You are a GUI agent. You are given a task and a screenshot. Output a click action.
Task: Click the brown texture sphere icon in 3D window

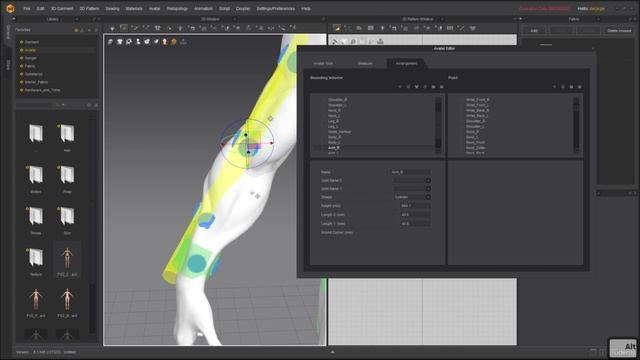click(x=174, y=42)
